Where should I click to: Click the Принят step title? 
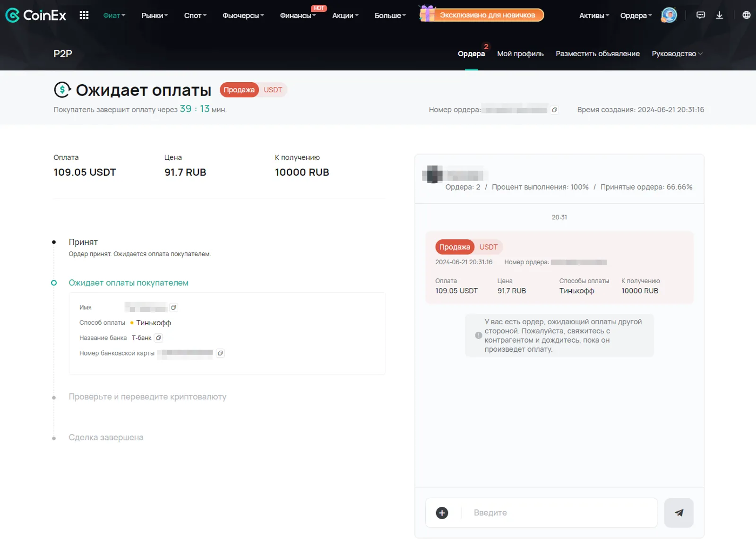(83, 242)
